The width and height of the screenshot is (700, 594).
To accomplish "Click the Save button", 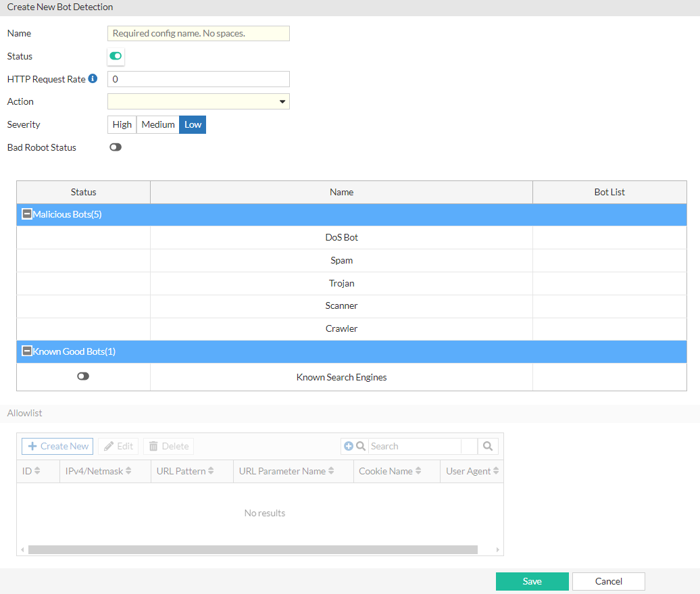I will coord(532,581).
